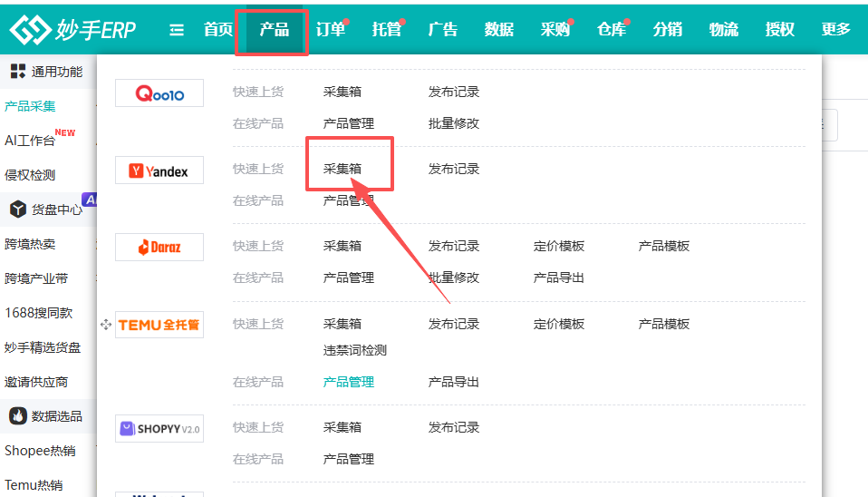Open Qoo10 发布记录

click(x=454, y=92)
